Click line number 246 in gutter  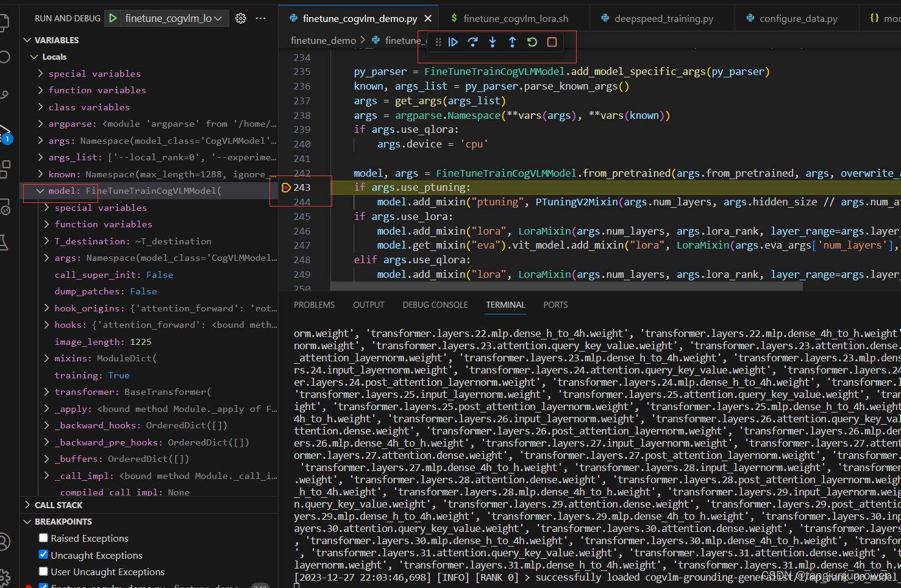tap(302, 232)
